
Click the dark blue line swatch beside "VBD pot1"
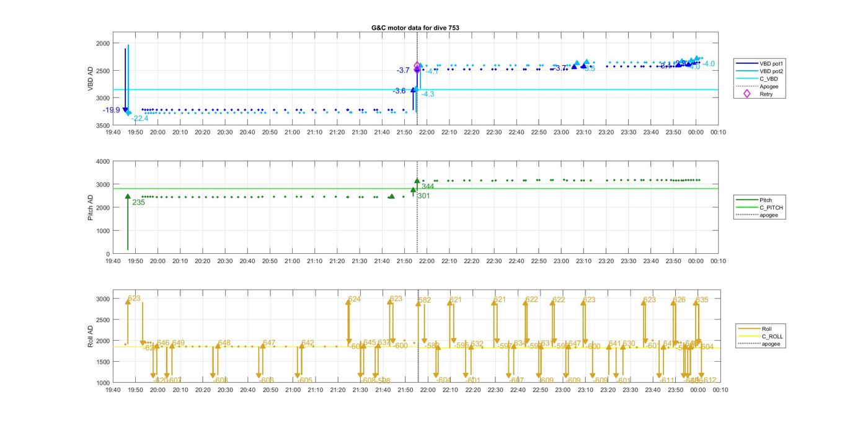746,63
